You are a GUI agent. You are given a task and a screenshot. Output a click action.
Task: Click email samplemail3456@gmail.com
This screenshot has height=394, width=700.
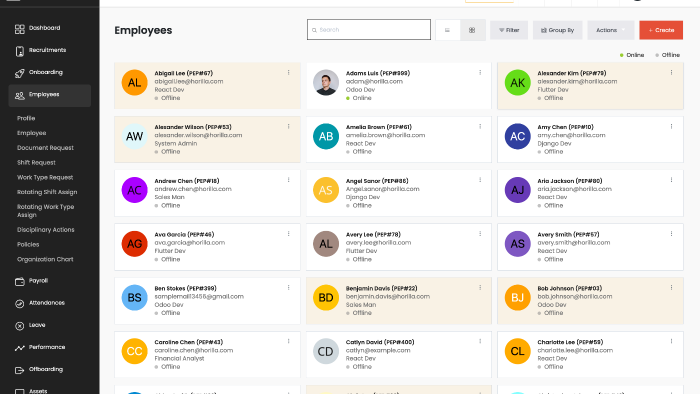(x=199, y=296)
